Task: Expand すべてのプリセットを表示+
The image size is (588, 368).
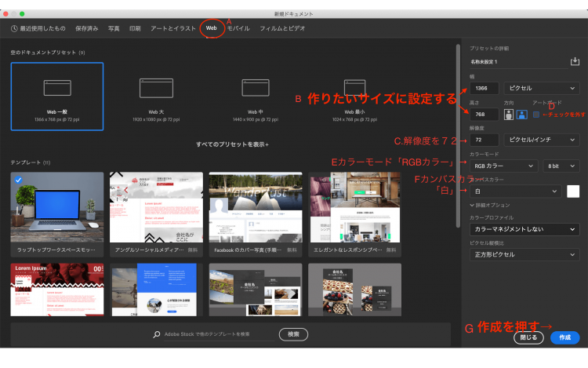Action: (232, 144)
